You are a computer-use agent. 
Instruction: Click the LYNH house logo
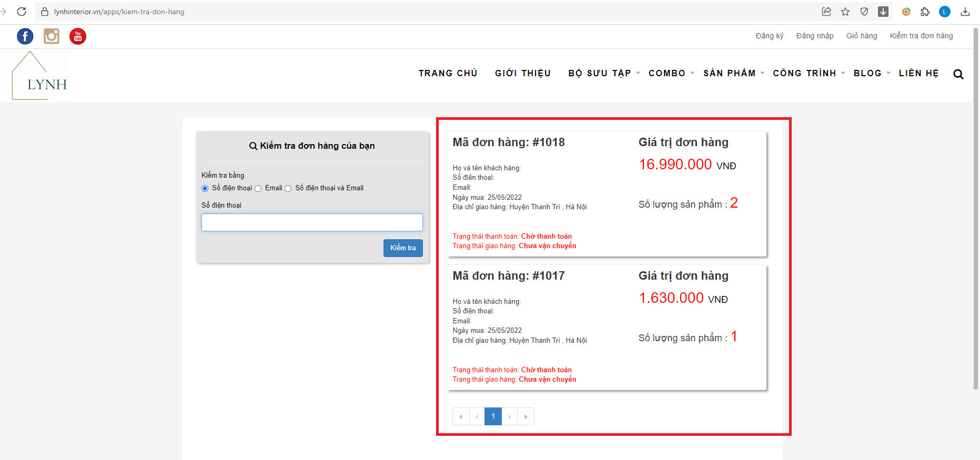point(40,76)
